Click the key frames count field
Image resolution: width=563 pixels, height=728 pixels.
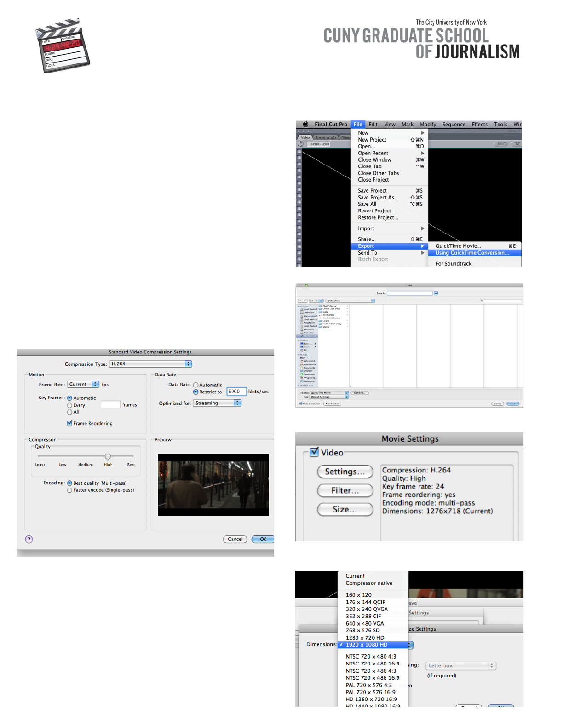(x=110, y=404)
